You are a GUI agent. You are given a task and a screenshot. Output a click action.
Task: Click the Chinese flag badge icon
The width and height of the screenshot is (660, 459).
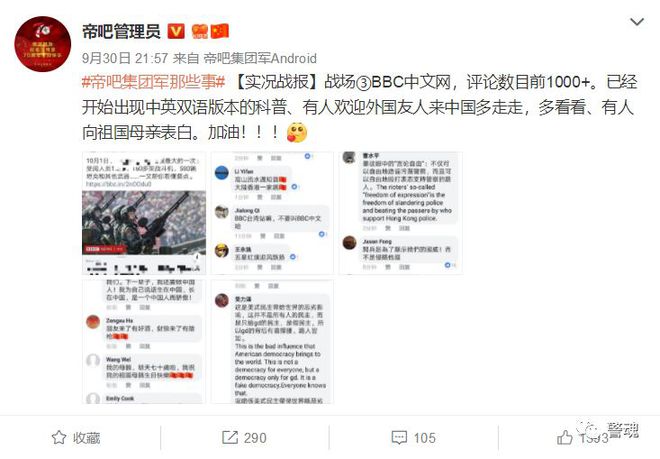click(x=219, y=31)
